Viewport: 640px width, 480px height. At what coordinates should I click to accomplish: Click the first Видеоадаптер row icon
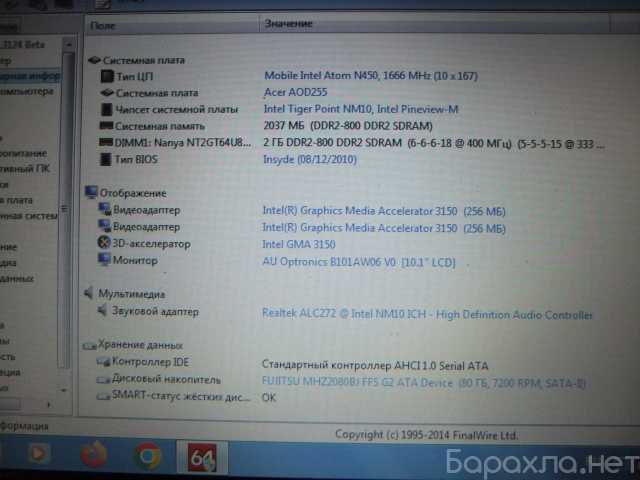tap(104, 209)
